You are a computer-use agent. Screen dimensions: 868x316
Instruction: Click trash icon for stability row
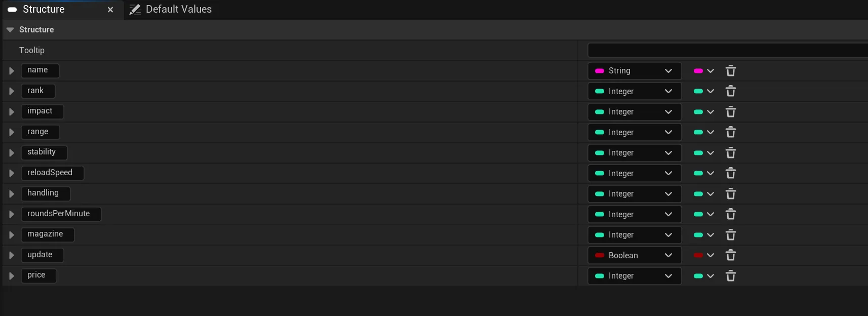[x=730, y=153]
